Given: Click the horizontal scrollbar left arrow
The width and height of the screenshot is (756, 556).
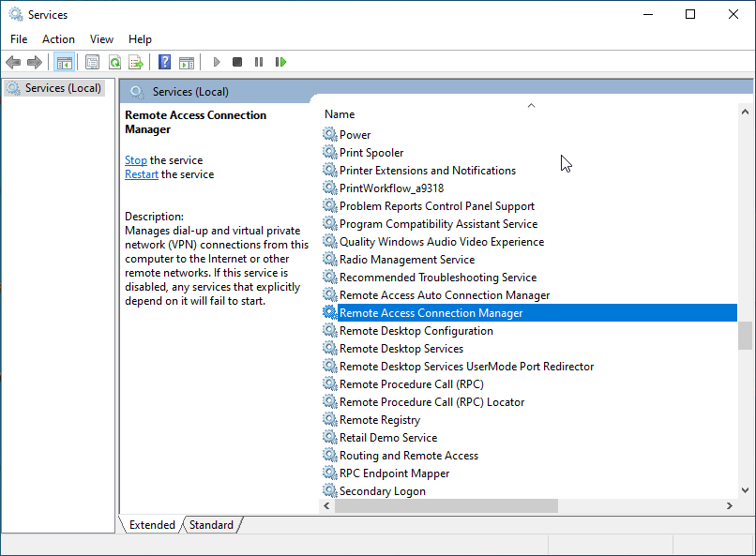Looking at the screenshot, I should (327, 505).
